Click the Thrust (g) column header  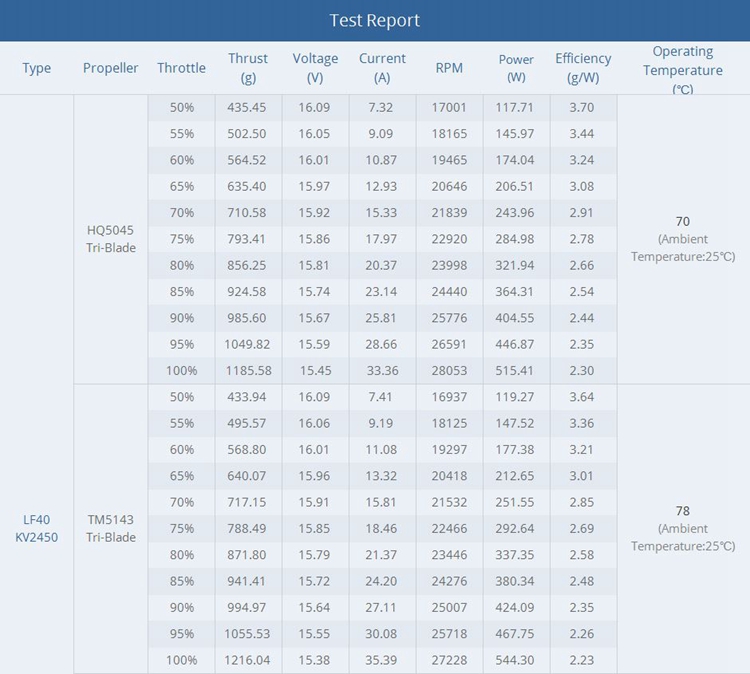click(248, 69)
